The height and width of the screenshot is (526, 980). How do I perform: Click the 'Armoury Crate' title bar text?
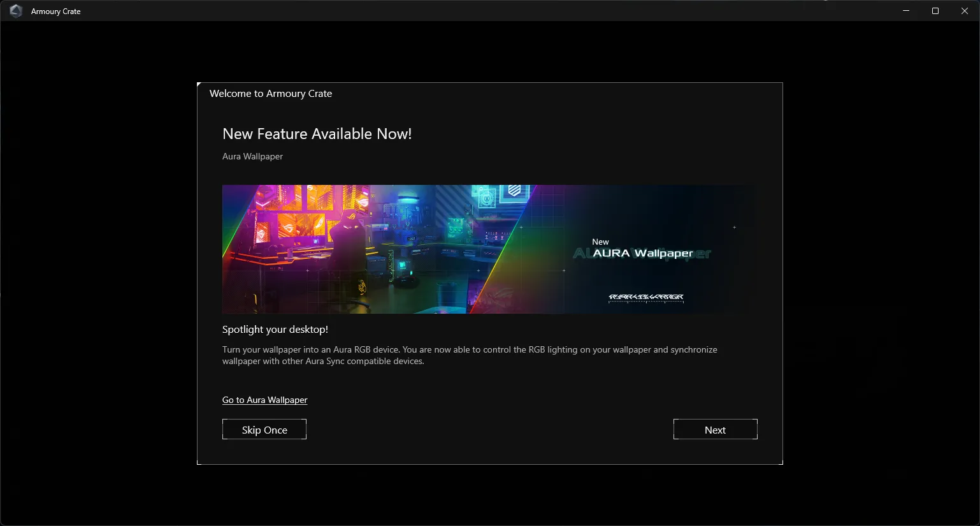click(x=56, y=11)
